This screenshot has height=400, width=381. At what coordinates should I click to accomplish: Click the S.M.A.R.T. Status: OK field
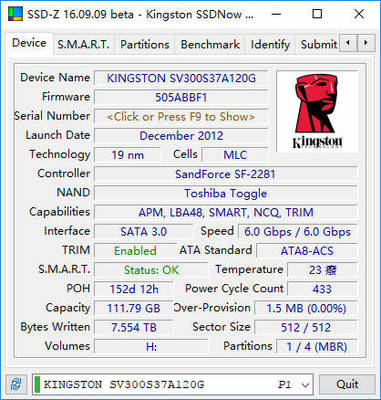coord(151,270)
